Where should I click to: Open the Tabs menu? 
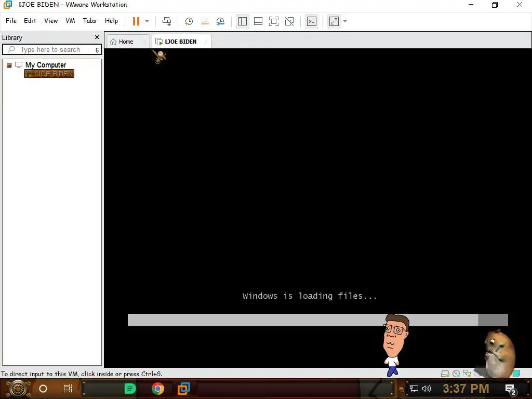pyautogui.click(x=89, y=21)
